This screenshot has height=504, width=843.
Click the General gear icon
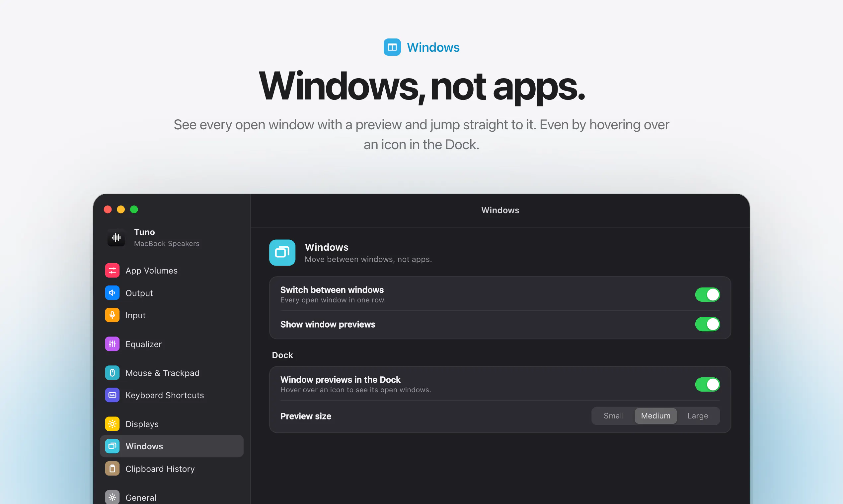(112, 497)
